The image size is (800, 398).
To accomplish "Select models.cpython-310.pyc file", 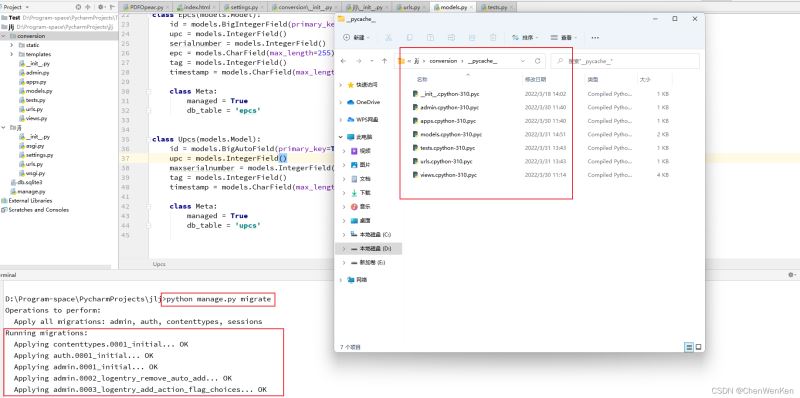I will pos(447,134).
